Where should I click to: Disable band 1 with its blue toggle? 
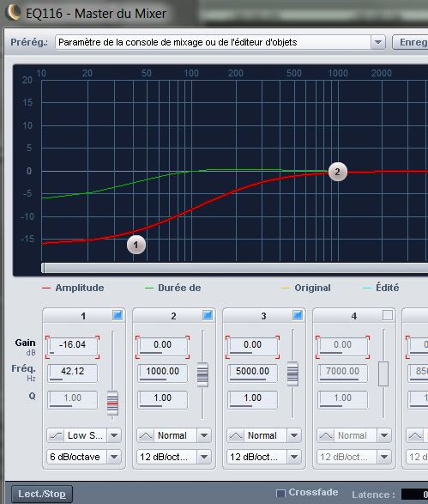point(118,315)
